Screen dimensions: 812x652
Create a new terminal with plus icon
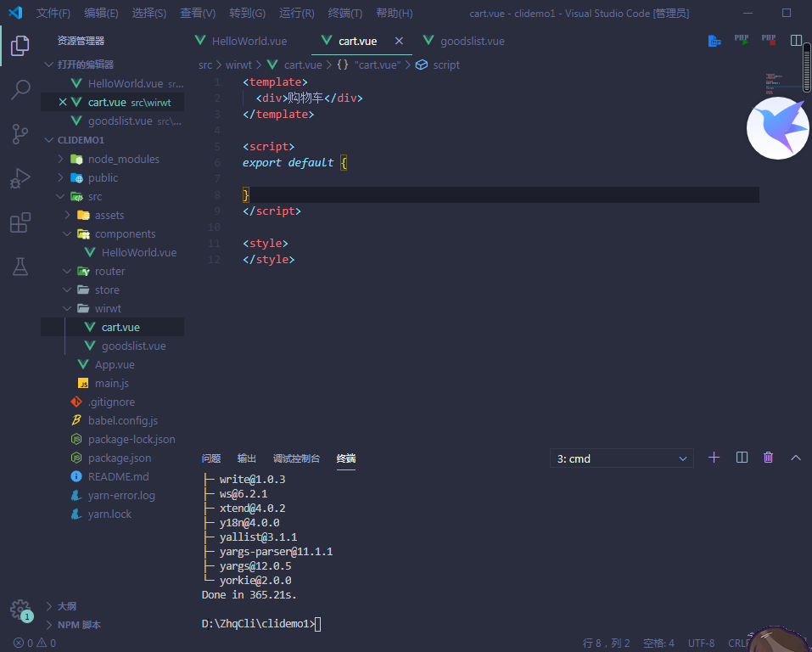pyautogui.click(x=714, y=457)
